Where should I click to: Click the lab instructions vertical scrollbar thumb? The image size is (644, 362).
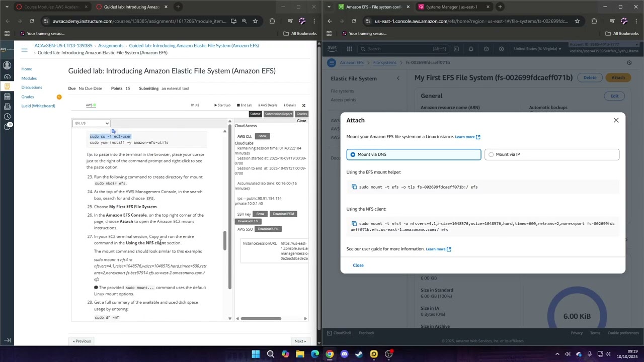(x=225, y=240)
